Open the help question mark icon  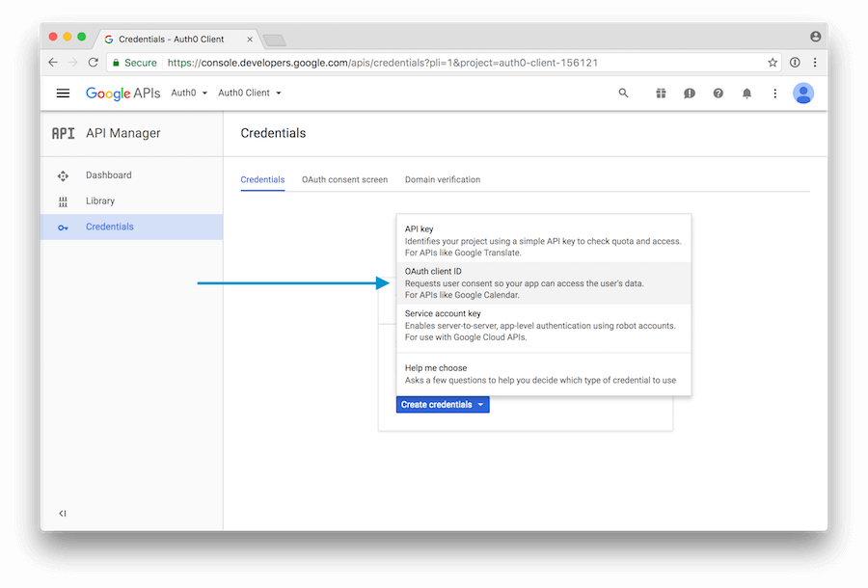click(x=718, y=93)
